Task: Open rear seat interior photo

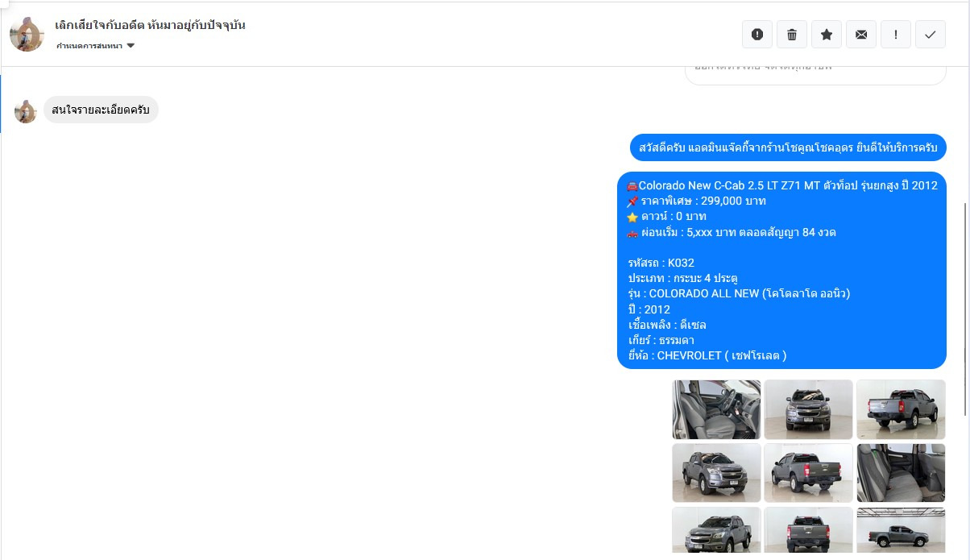Action: pyautogui.click(x=901, y=473)
